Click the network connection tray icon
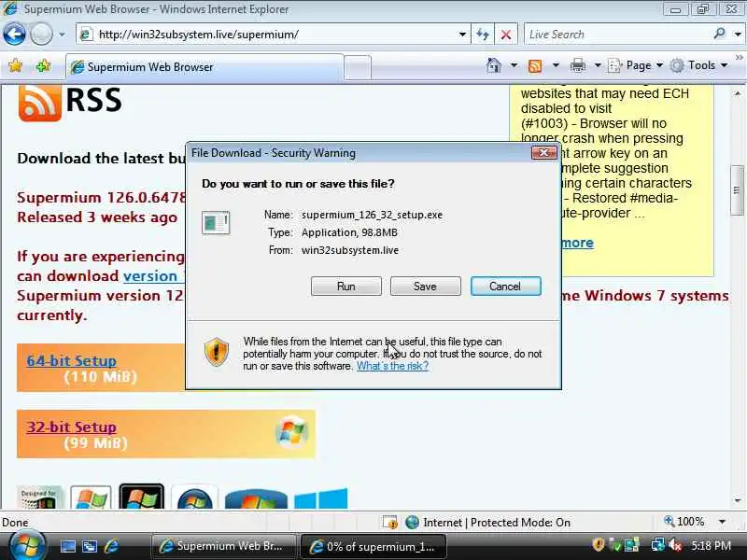This screenshot has width=747, height=560. [x=658, y=545]
